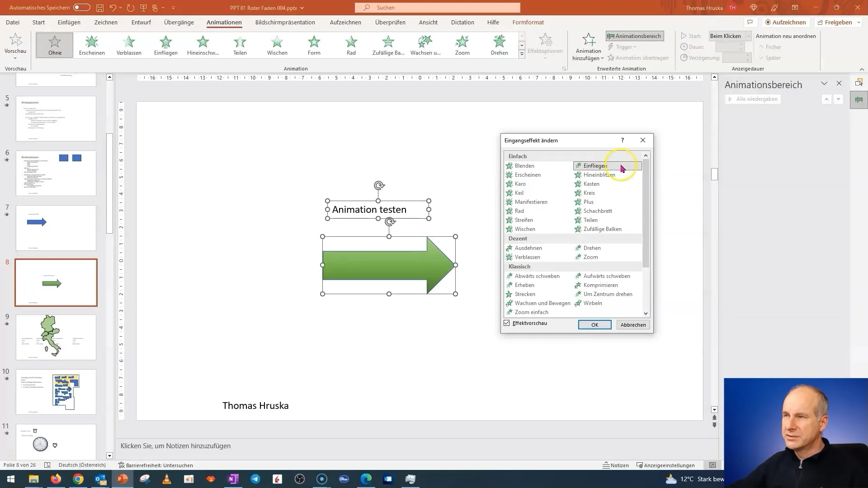Click the help question mark in dialog
868x488 pixels.
pos(623,140)
